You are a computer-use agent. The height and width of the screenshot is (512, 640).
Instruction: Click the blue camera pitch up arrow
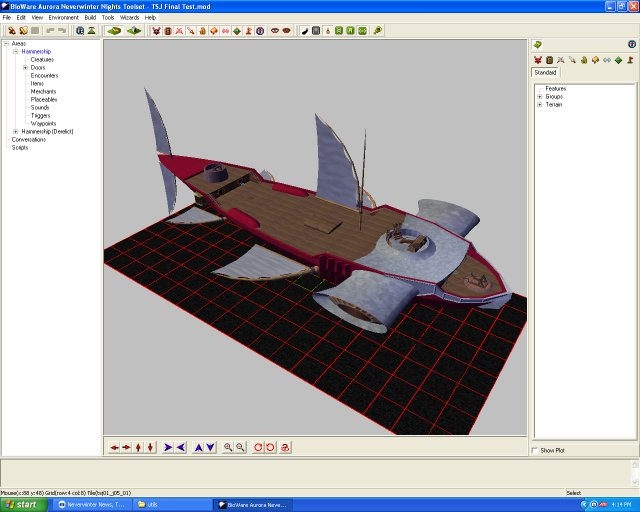point(198,447)
